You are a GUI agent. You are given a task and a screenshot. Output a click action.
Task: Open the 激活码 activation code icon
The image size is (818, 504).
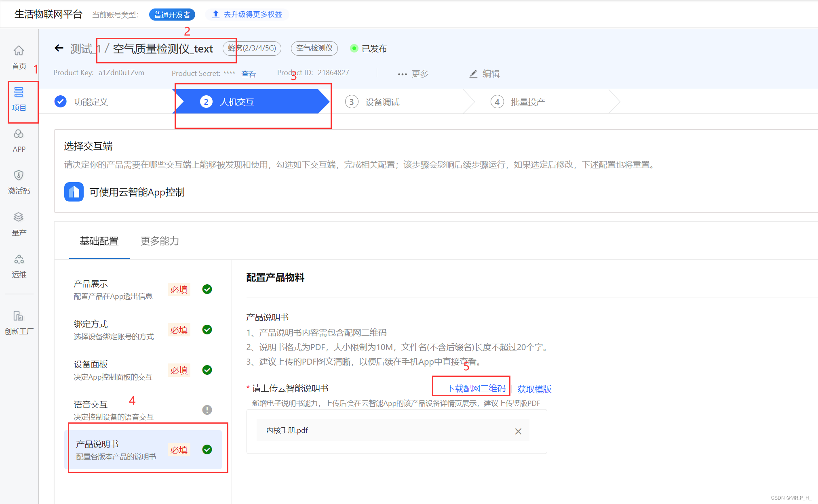point(19,176)
